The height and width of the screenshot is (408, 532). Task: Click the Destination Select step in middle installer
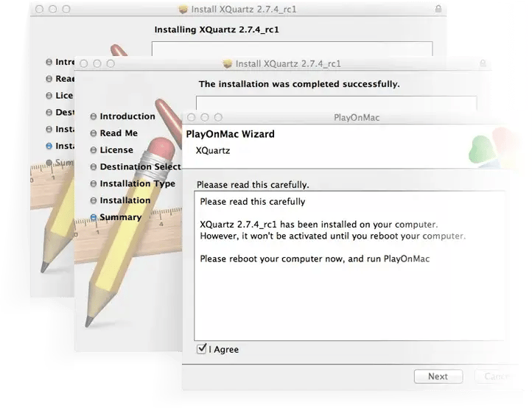coord(141,167)
